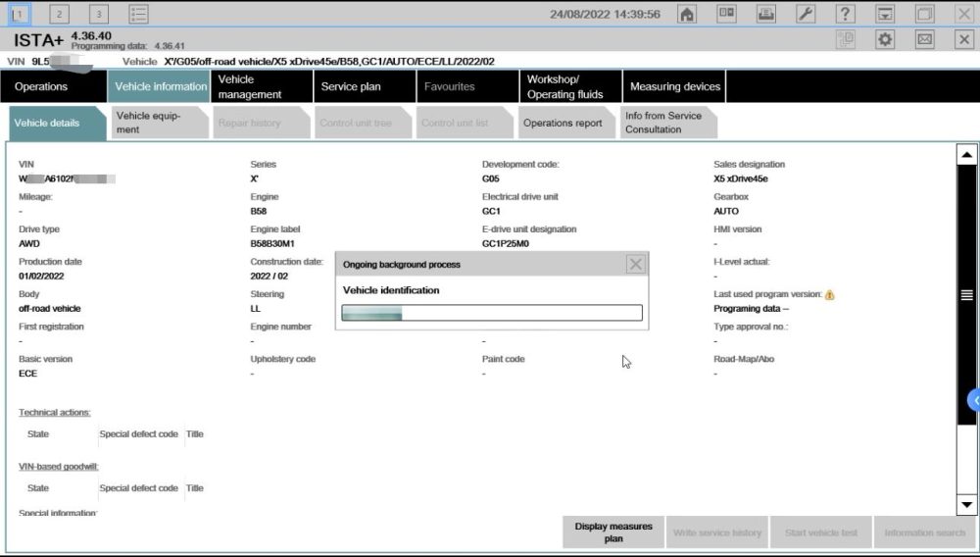Screen dimensions: 980x557
Task: Switch to the Operations report tab
Action: click(x=566, y=123)
